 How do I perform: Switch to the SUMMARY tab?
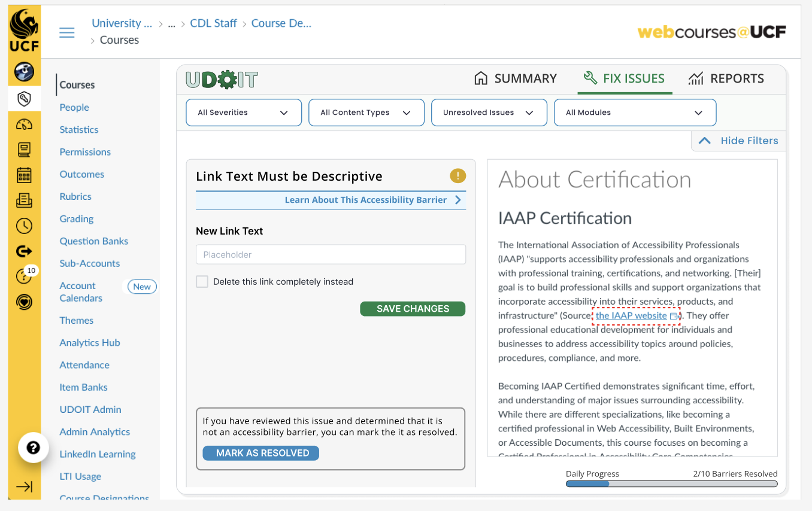coord(516,78)
